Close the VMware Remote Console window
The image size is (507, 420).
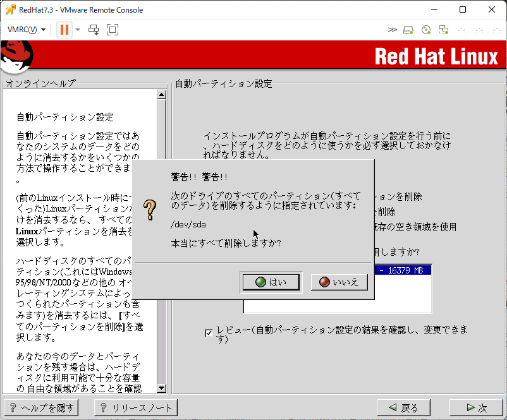tap(492, 9)
